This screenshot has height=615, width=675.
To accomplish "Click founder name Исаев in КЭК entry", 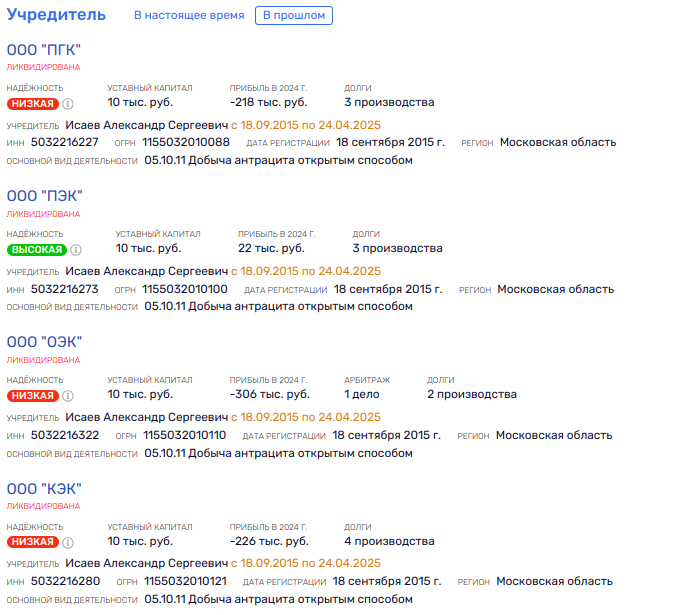I will click(x=146, y=563).
